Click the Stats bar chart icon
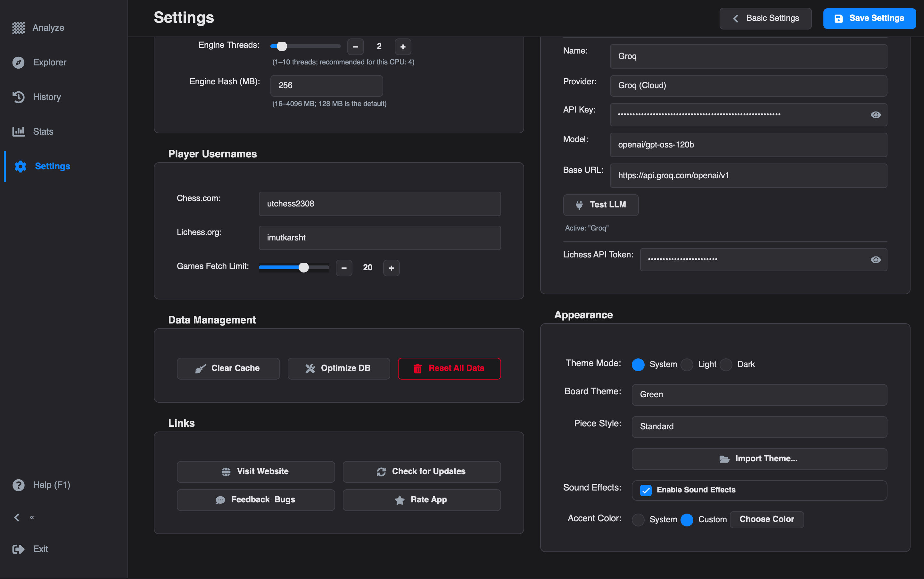Viewport: 924px width, 579px height. (18, 132)
